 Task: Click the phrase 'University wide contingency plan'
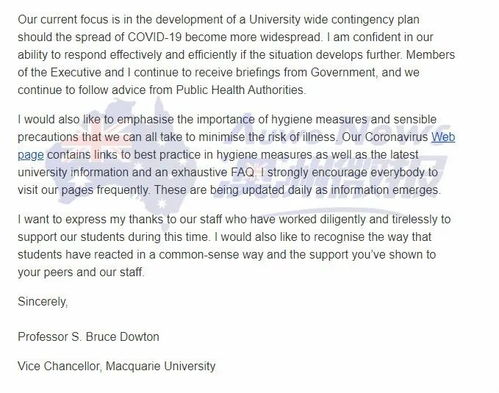click(x=334, y=20)
